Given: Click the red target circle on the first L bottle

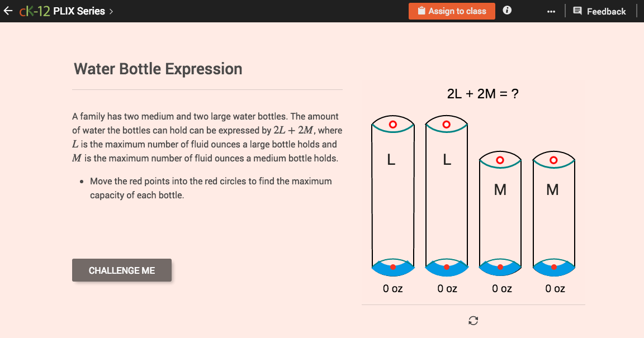Looking at the screenshot, I should tap(392, 123).
